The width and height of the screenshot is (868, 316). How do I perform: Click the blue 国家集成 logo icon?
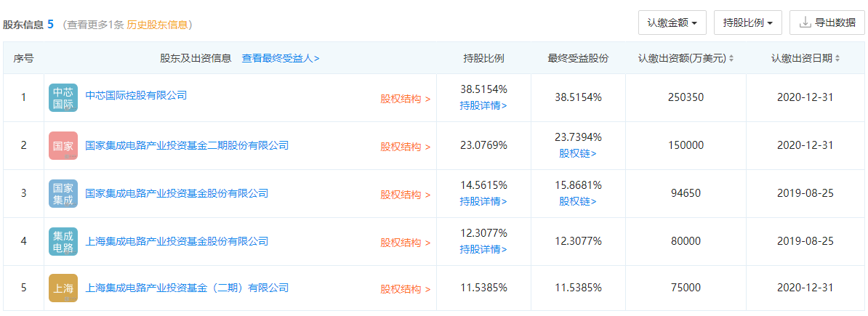pos(63,193)
